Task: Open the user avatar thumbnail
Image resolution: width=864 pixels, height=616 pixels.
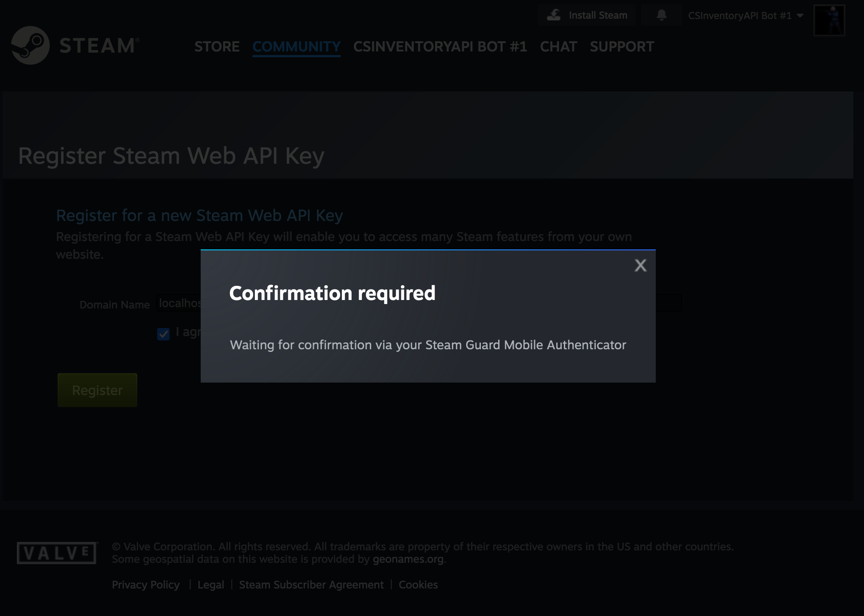Action: (829, 20)
